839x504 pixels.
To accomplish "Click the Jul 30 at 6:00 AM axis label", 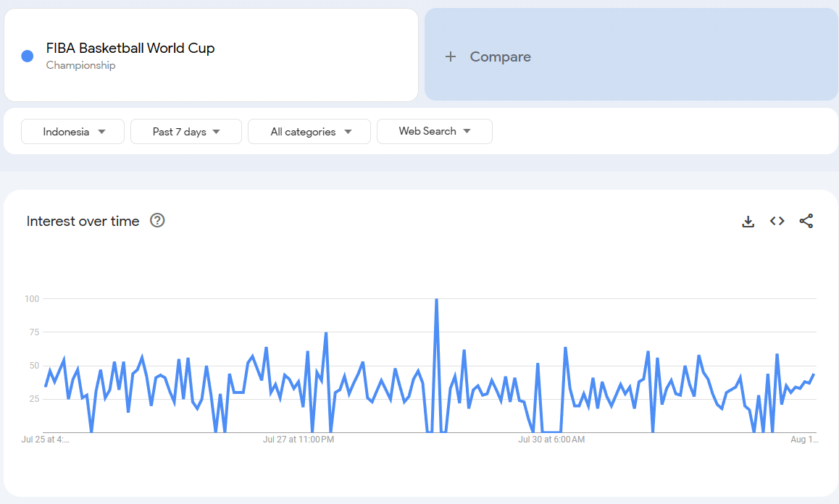I will 551,440.
